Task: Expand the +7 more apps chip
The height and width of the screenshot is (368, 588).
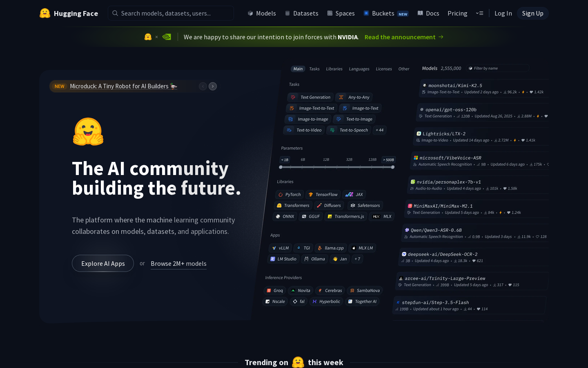Action: pyautogui.click(x=357, y=259)
